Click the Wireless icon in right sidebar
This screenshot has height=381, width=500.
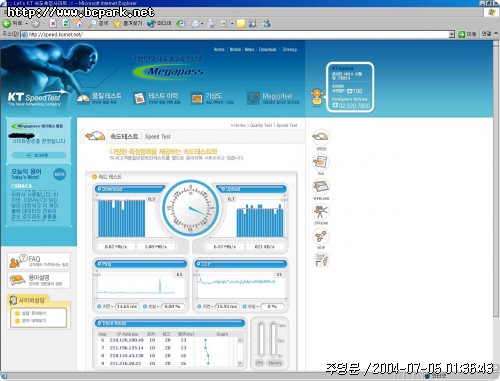pyautogui.click(x=321, y=187)
